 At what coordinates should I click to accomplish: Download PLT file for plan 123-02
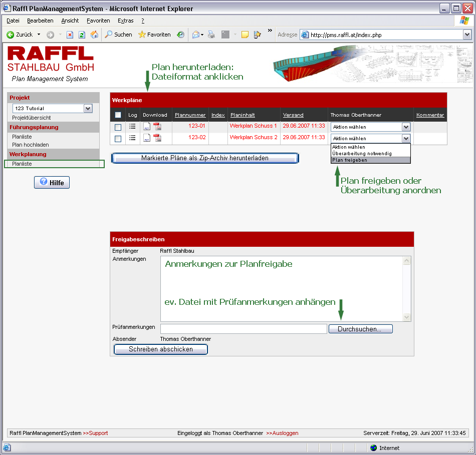click(147, 138)
